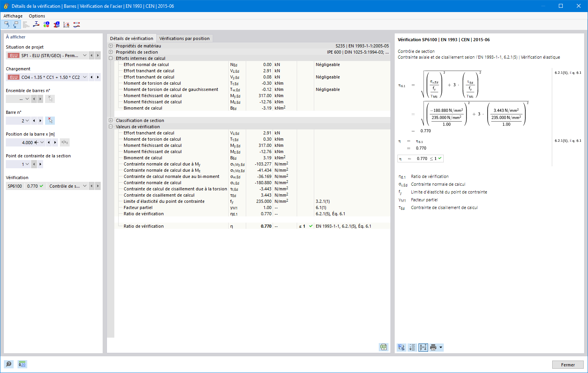The image size is (588, 373).
Task: Click the swap view icon below formula panel
Action: [401, 347]
